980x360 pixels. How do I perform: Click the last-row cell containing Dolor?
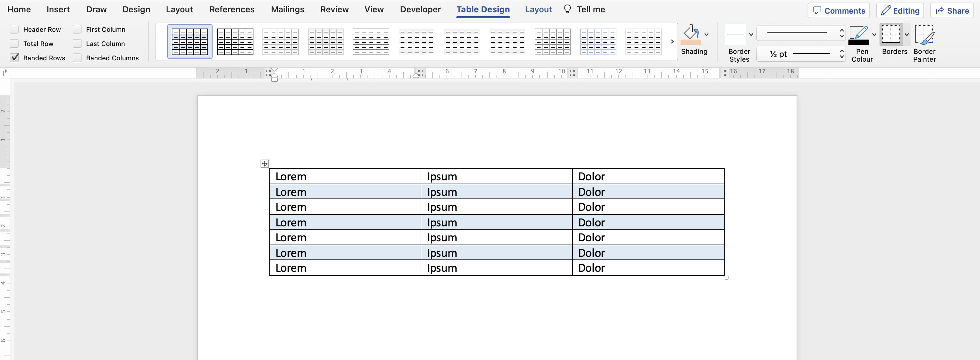(648, 268)
